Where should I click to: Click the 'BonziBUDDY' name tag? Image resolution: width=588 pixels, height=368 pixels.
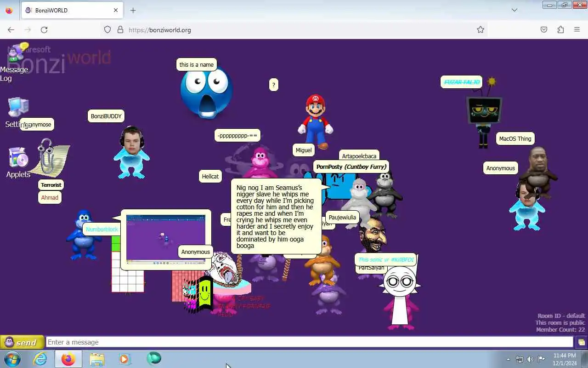pos(106,116)
